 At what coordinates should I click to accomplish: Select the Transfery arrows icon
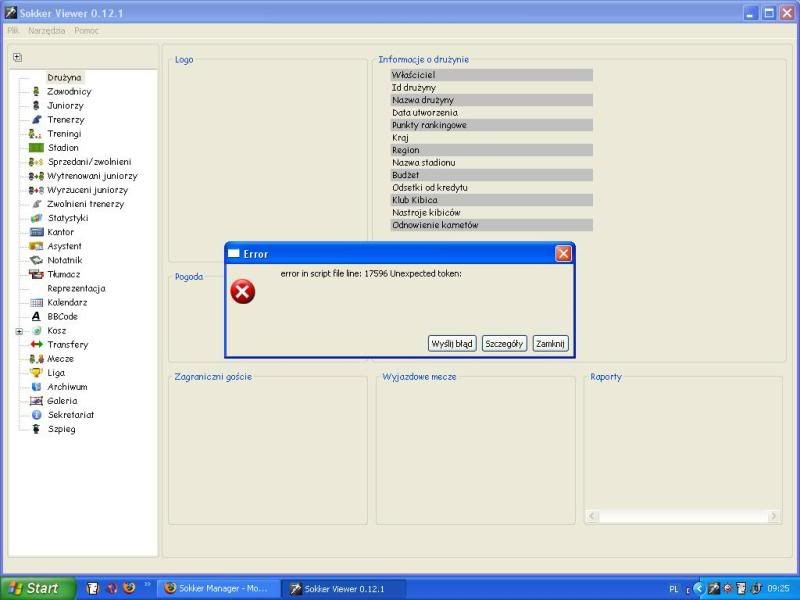coord(37,345)
